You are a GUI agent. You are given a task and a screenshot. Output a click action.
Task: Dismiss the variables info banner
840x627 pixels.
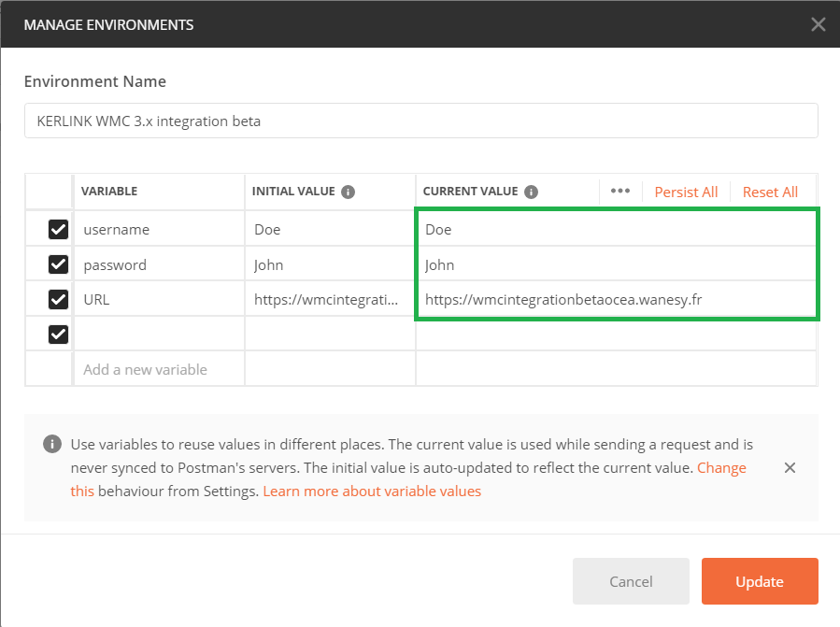[x=790, y=467]
